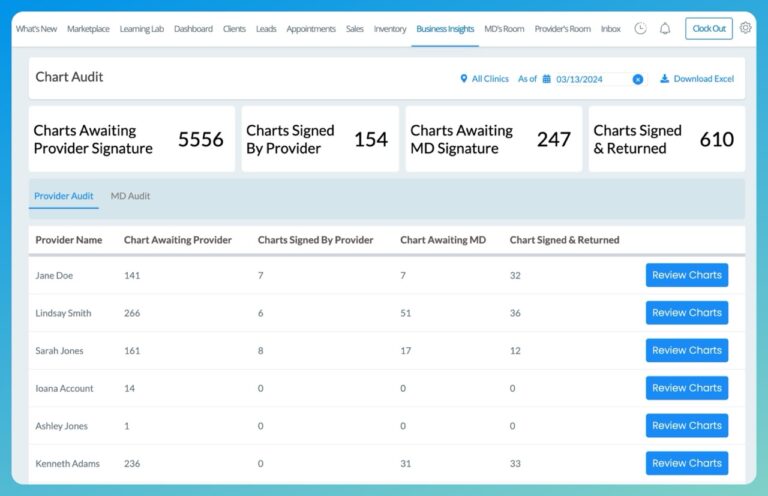Open the Business Insights menu
Screen dimensions: 768x496
pos(445,29)
